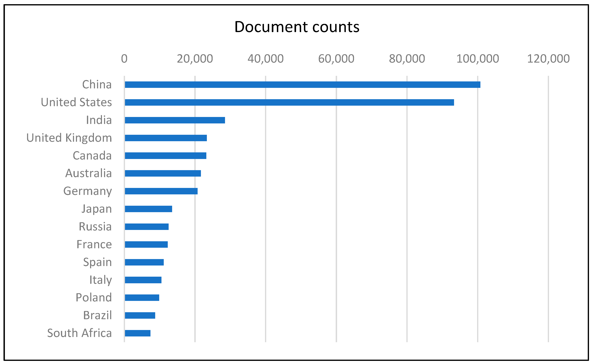Image resolution: width=593 pixels, height=364 pixels.
Task: Select the Germany bar
Action: (x=161, y=191)
